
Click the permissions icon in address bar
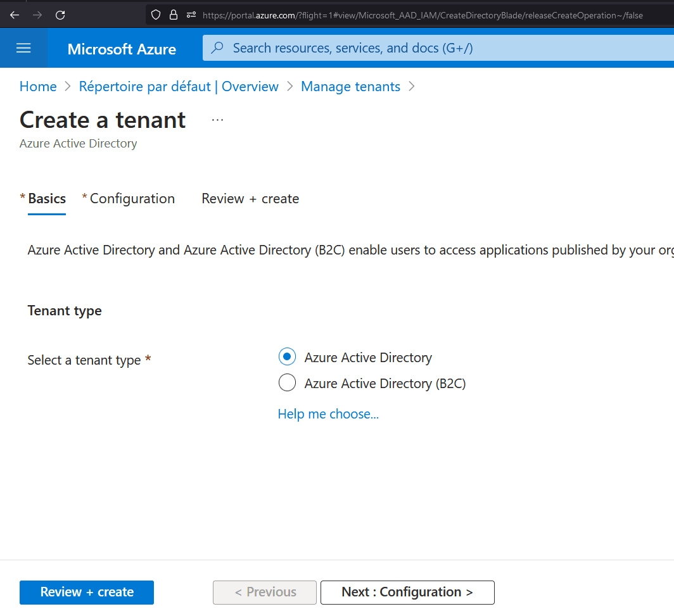[x=191, y=15]
